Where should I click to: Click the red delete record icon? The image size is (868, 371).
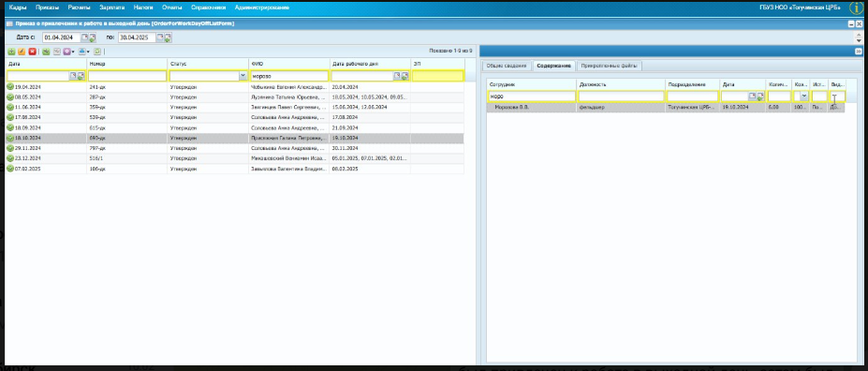[32, 52]
